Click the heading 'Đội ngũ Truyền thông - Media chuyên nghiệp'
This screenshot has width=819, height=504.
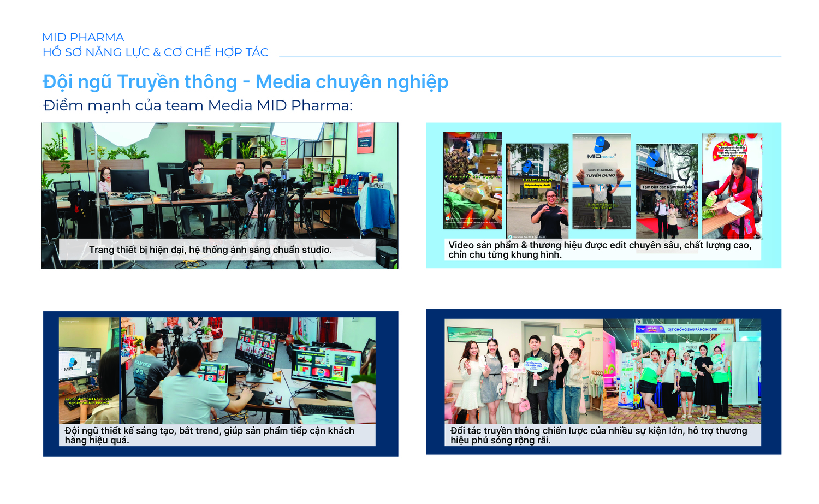tap(246, 82)
